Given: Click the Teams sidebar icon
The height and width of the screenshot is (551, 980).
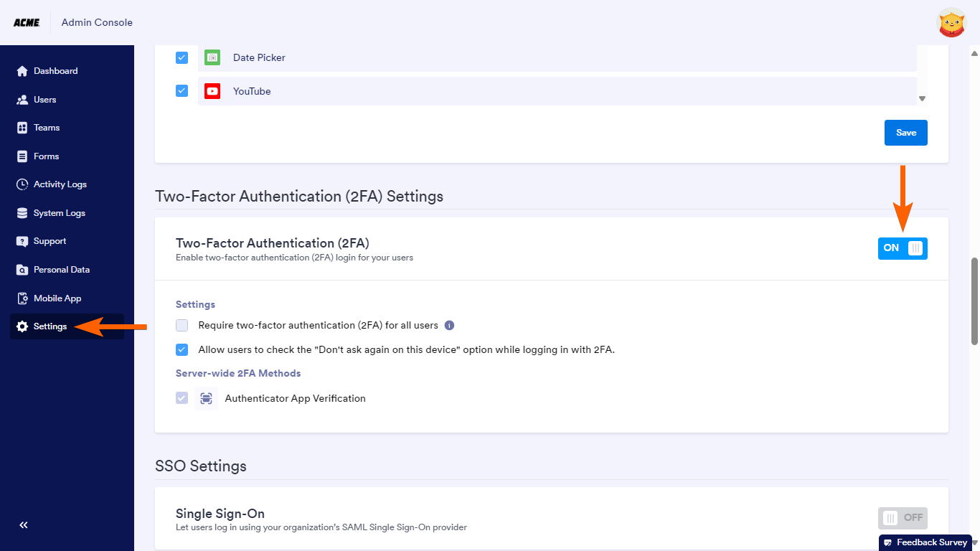Looking at the screenshot, I should pos(22,128).
